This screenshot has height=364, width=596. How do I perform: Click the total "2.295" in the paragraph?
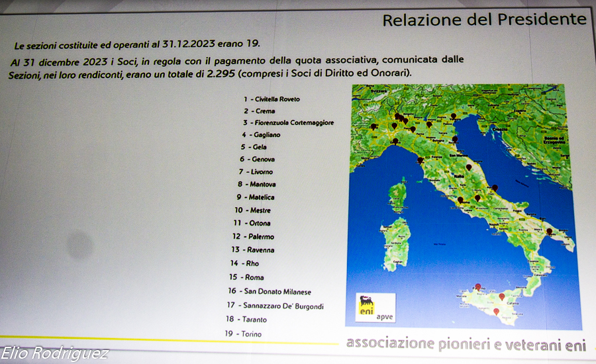pyautogui.click(x=221, y=73)
